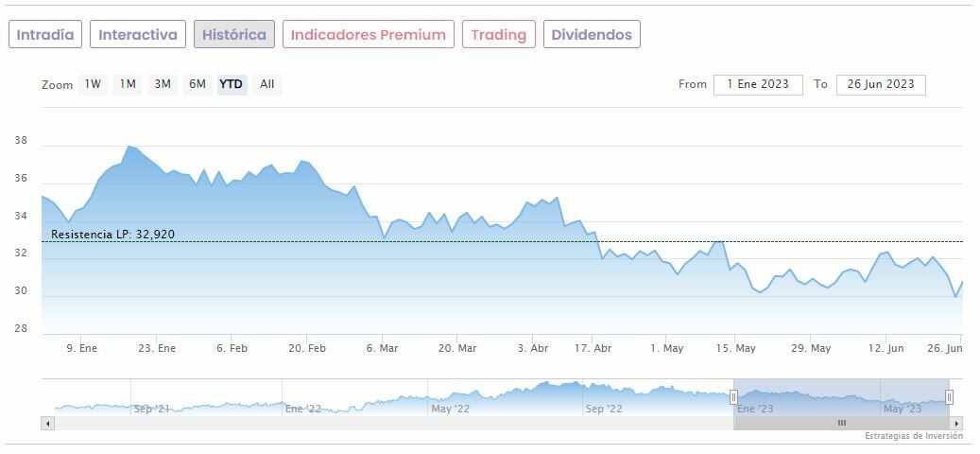Open Indicadores Premium tab

pyautogui.click(x=368, y=35)
